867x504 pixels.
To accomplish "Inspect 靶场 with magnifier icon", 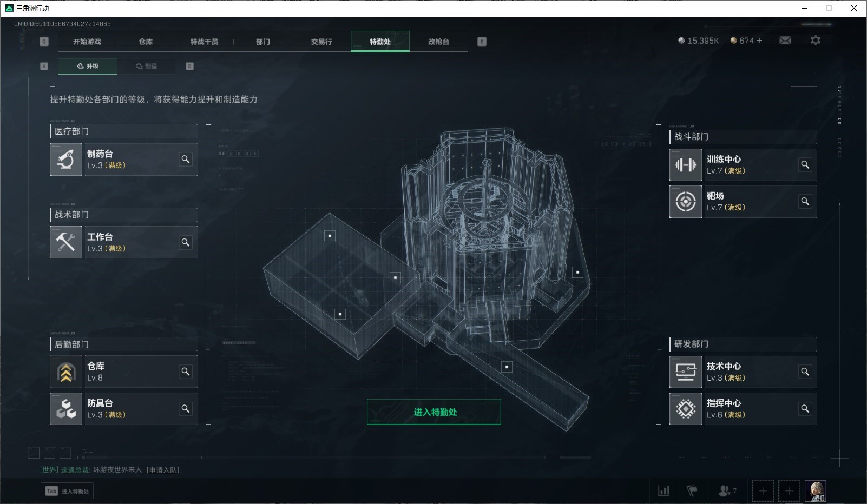I will tap(805, 201).
